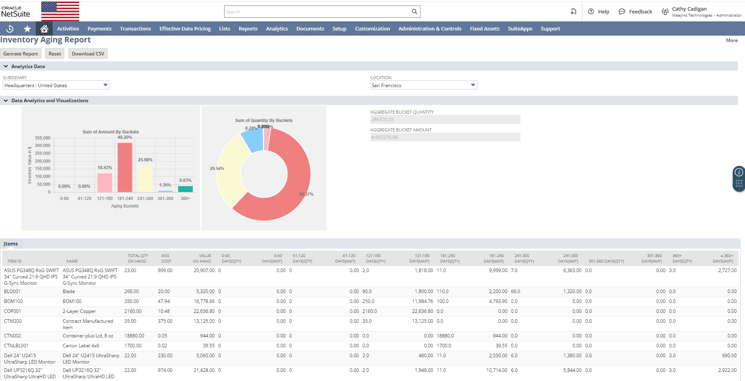Click the red 181-240 bar in the chart
The width and height of the screenshot is (745, 381).
(125, 167)
